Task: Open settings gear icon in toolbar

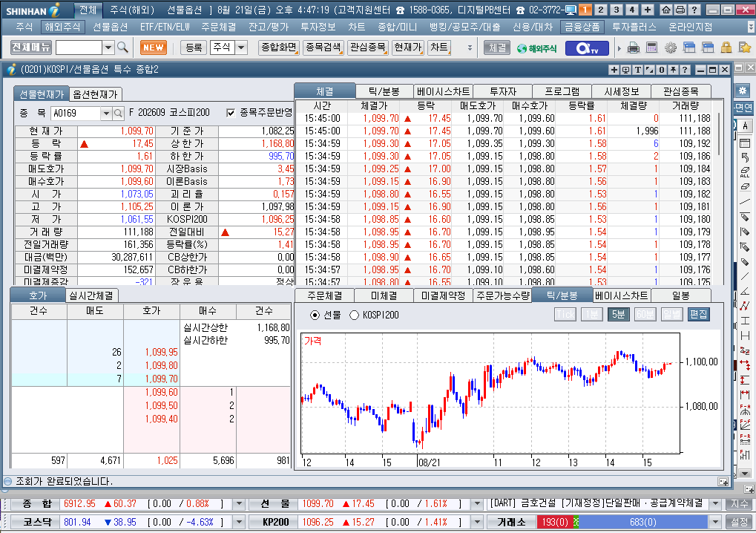Action: click(670, 48)
